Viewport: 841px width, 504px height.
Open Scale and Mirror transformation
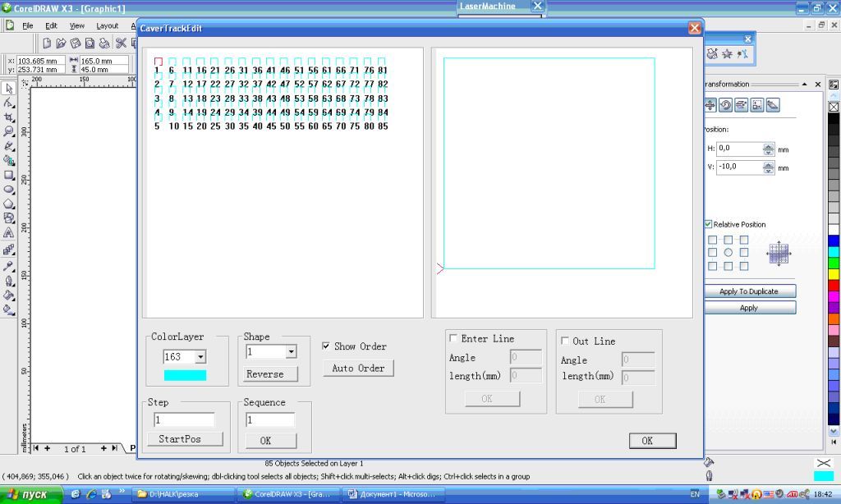click(741, 105)
